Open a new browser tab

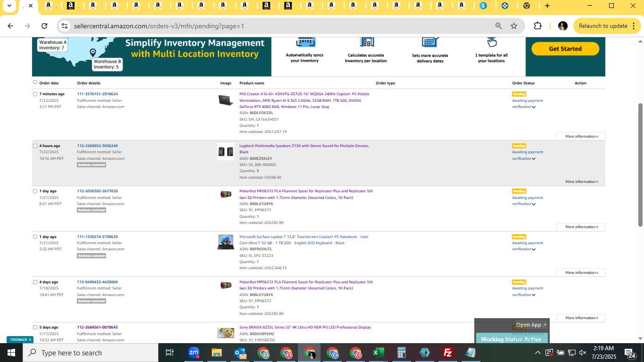[x=547, y=6]
